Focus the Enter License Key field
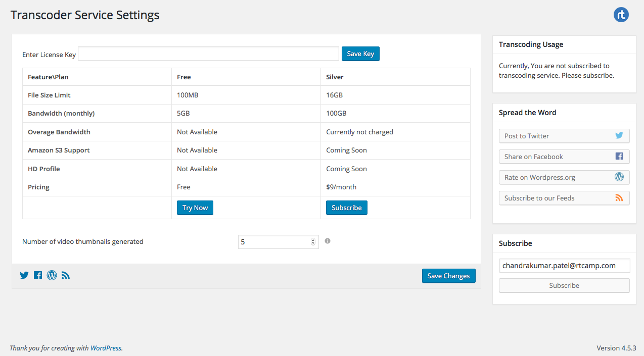Image resolution: width=644 pixels, height=356 pixels. tap(208, 54)
